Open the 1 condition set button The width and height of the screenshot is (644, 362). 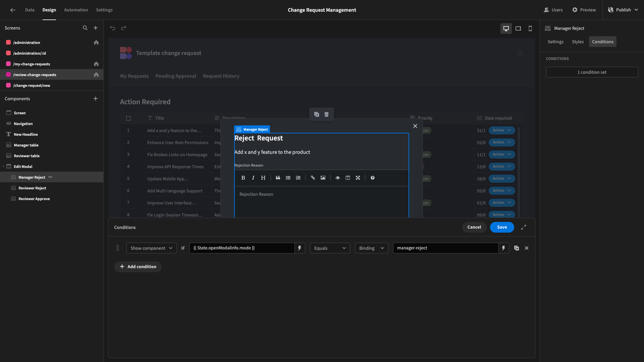pos(592,72)
